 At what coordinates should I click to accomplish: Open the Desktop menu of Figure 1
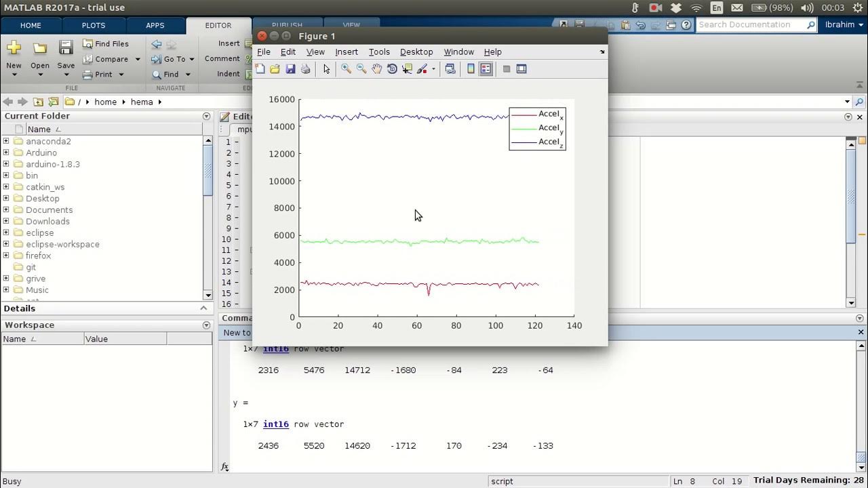pyautogui.click(x=416, y=52)
